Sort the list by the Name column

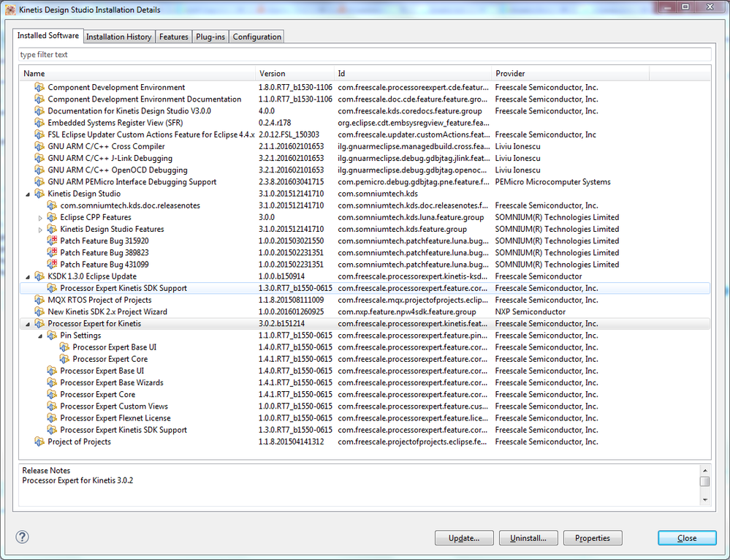pyautogui.click(x=137, y=74)
